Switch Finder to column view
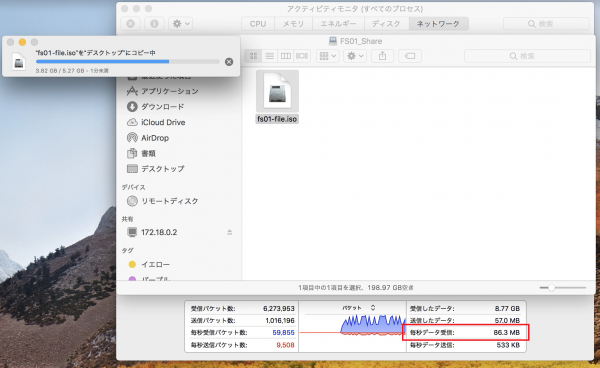The image size is (600, 368). 285,56
